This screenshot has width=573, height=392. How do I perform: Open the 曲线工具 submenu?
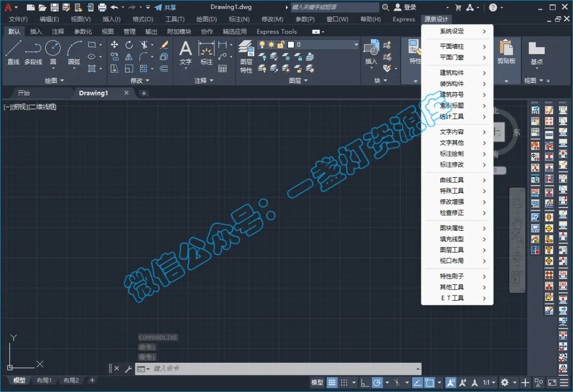click(x=457, y=180)
